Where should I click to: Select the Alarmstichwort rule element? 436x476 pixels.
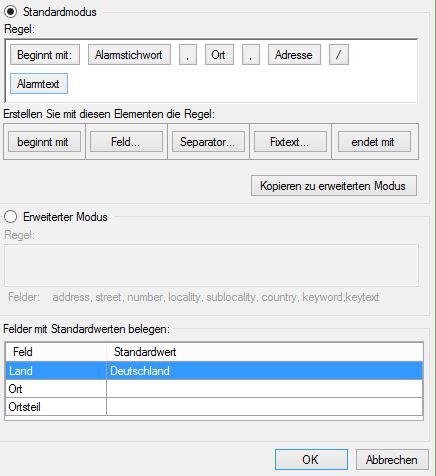click(x=129, y=55)
